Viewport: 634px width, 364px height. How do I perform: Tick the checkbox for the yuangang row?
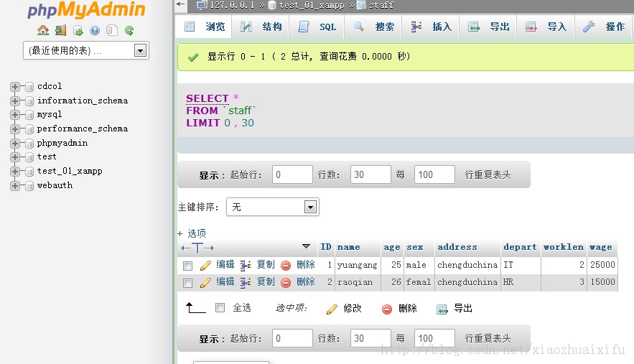pyautogui.click(x=187, y=266)
